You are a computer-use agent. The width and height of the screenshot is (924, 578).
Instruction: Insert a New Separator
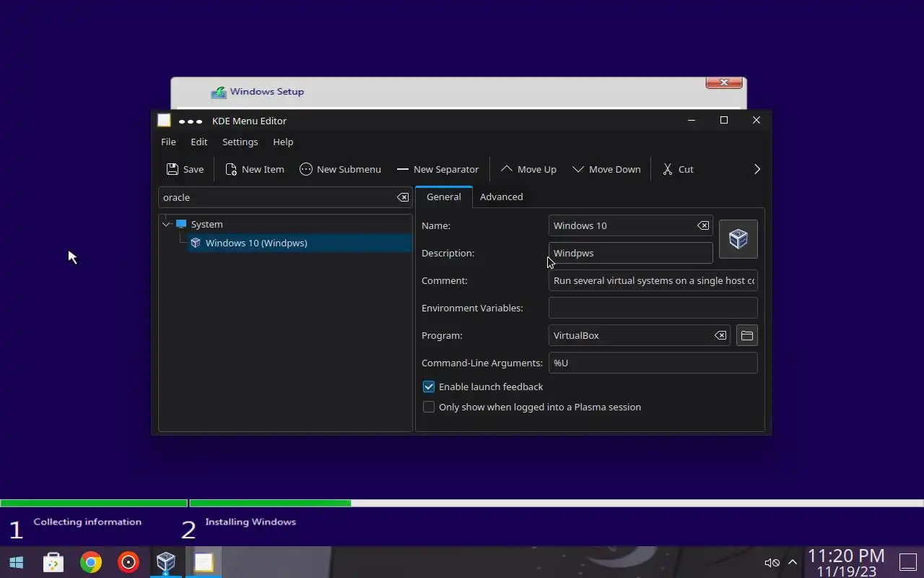[437, 169]
